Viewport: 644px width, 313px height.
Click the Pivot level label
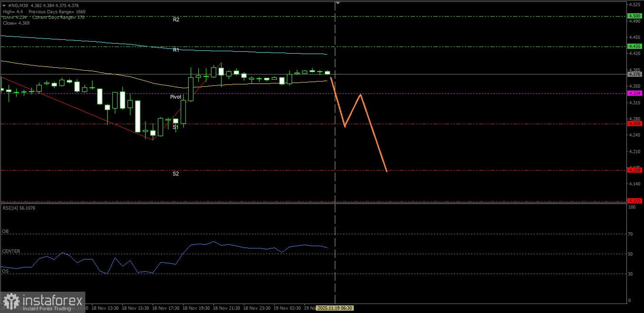(176, 97)
